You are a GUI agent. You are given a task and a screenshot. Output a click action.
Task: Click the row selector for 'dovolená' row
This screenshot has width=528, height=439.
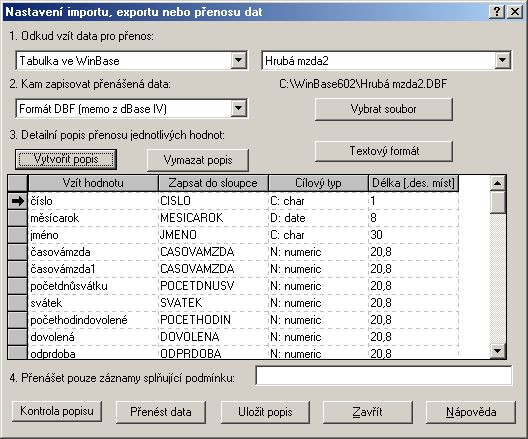(18, 337)
